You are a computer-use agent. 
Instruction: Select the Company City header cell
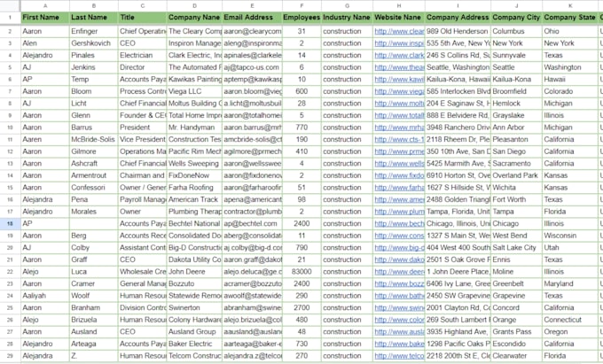(x=516, y=18)
